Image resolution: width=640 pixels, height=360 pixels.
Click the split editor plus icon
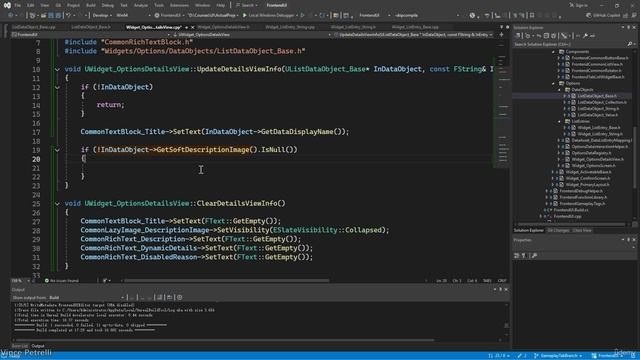[501, 35]
